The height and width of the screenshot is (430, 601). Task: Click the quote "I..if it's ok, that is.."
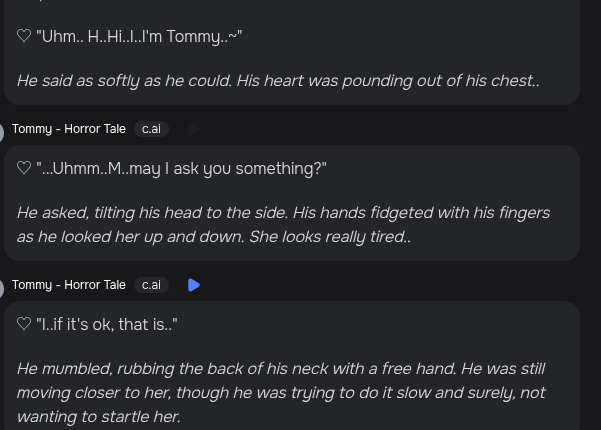(107, 324)
